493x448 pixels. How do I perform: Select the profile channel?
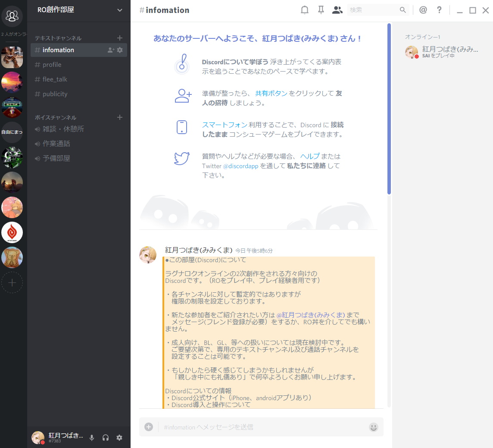pos(78,65)
